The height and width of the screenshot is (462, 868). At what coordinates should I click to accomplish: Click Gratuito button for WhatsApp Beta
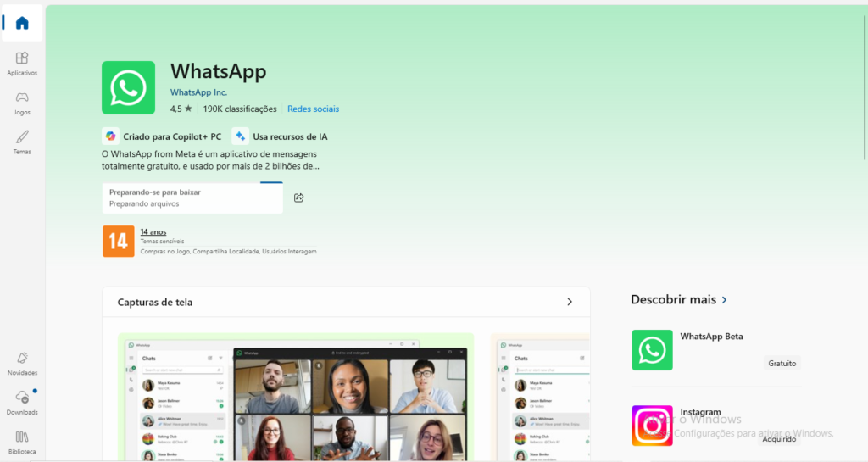[x=782, y=364]
